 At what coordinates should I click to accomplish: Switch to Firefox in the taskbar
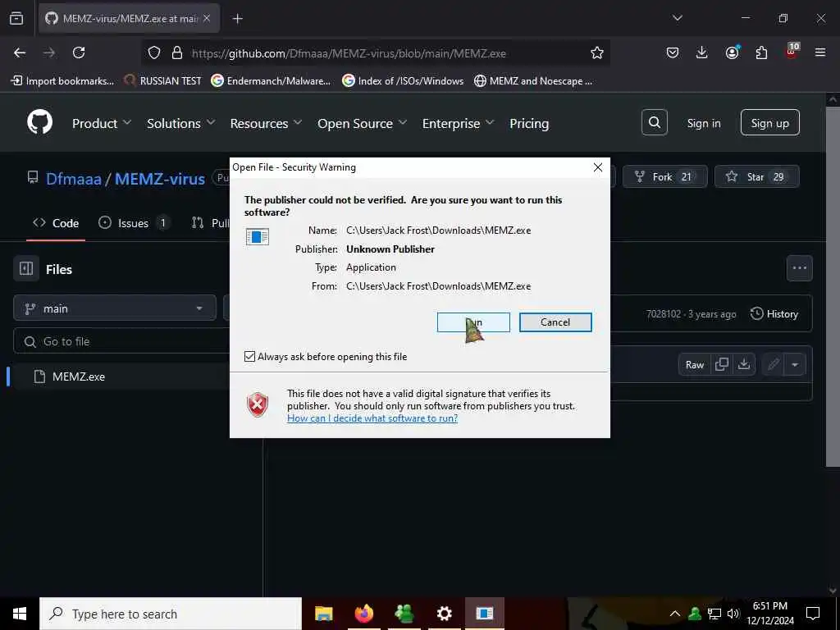coord(363,614)
